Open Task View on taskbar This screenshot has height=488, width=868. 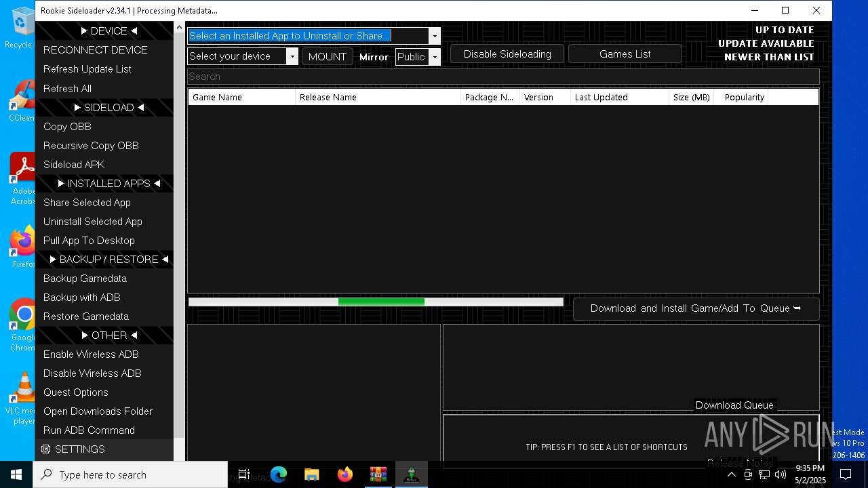point(244,474)
